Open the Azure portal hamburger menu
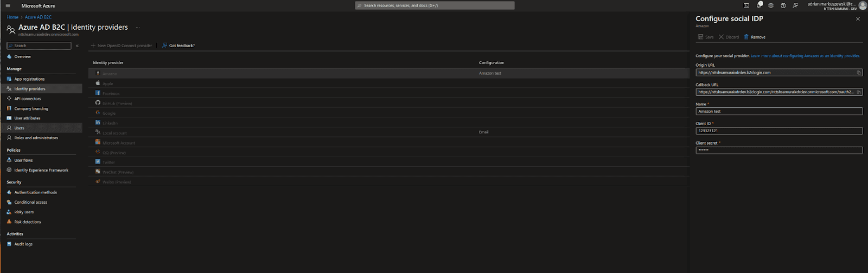Screen dimensions: 868x273 click(8, 6)
